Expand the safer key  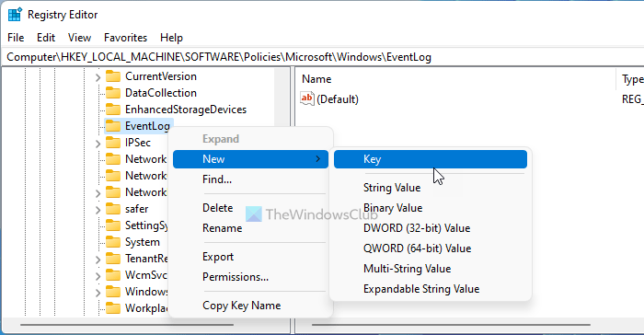(98, 210)
